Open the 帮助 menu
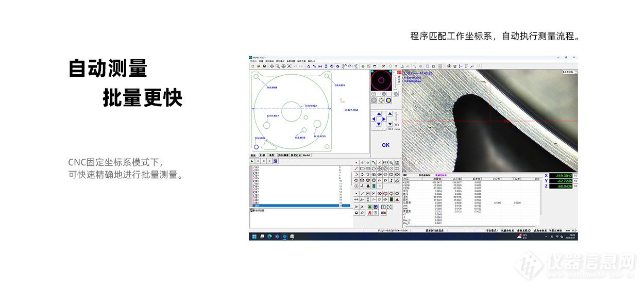Image resolution: width=644 pixels, height=288 pixels. coord(312,61)
